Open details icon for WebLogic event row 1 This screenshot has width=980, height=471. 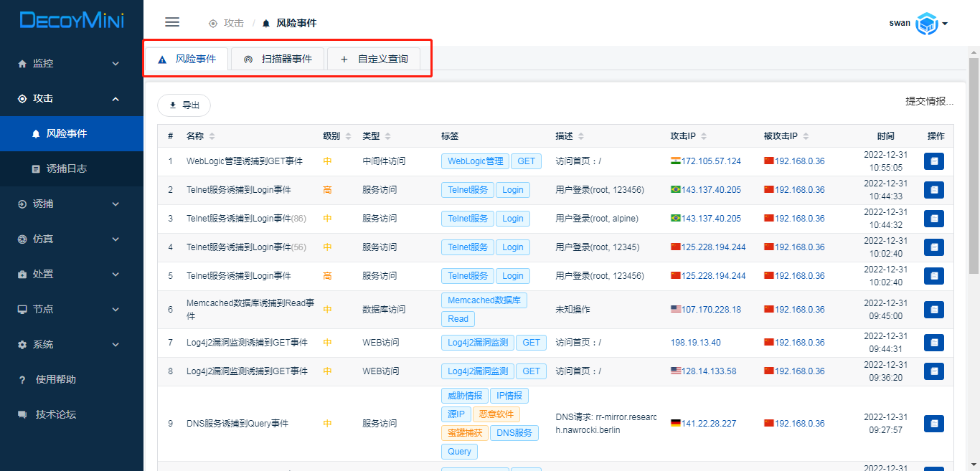(933, 161)
